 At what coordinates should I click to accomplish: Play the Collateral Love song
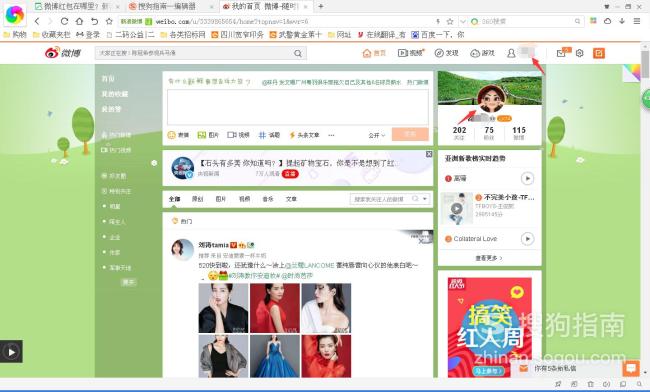527,239
